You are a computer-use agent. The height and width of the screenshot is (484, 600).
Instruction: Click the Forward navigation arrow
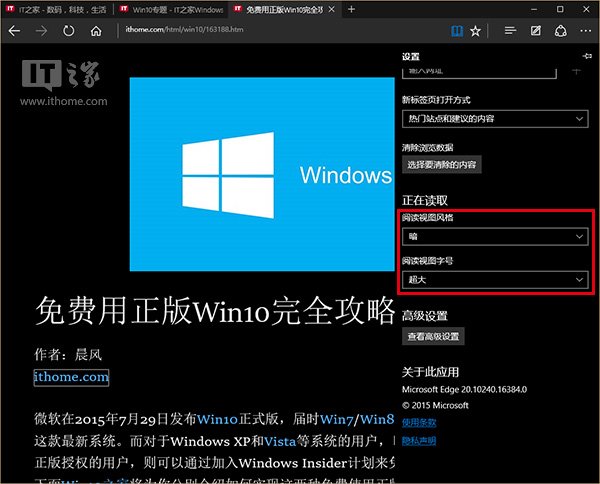42,31
